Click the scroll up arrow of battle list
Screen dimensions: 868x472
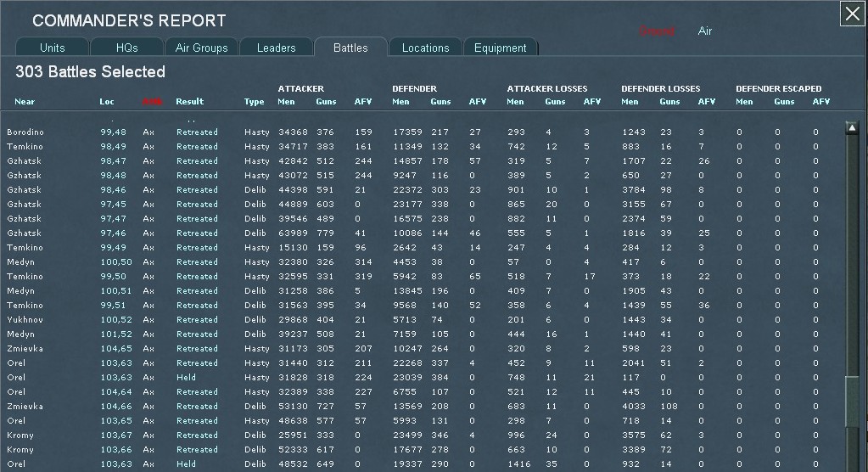[x=851, y=128]
